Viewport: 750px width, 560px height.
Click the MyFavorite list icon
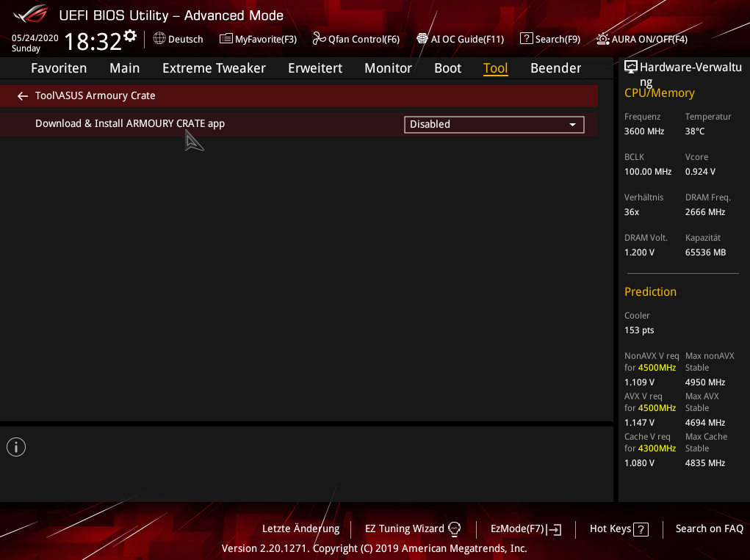pyautogui.click(x=226, y=39)
